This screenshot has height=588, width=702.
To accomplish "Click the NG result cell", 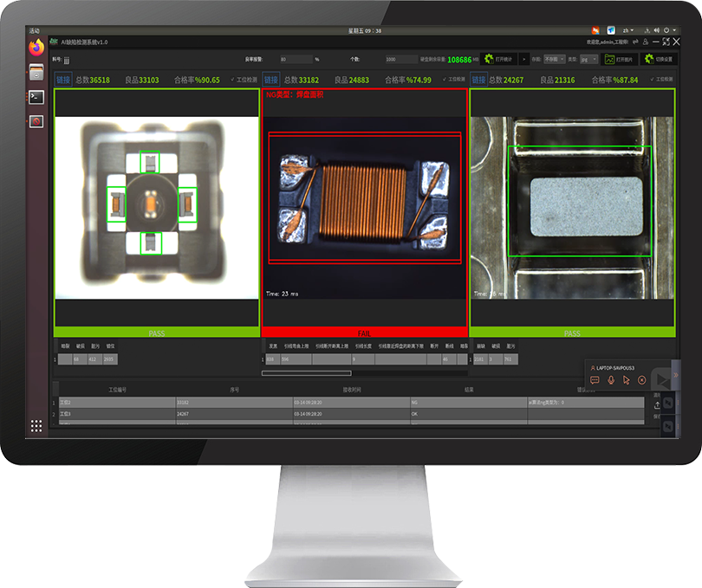I will click(x=468, y=403).
